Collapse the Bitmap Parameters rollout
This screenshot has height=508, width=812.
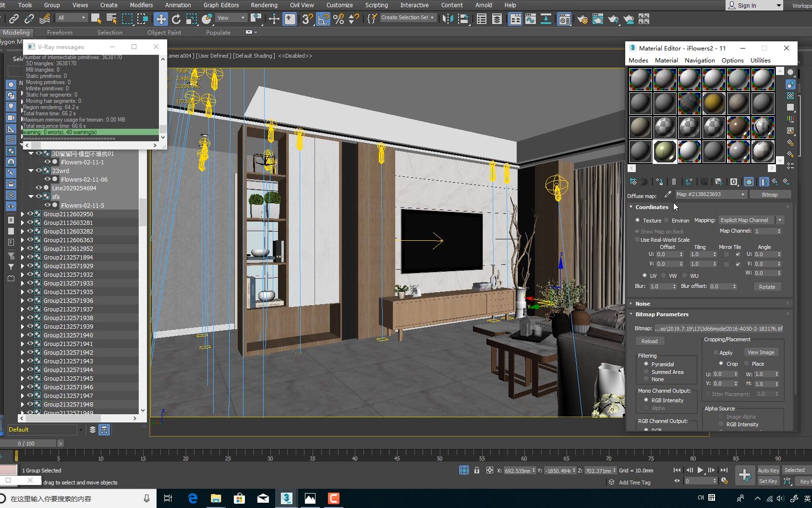631,314
